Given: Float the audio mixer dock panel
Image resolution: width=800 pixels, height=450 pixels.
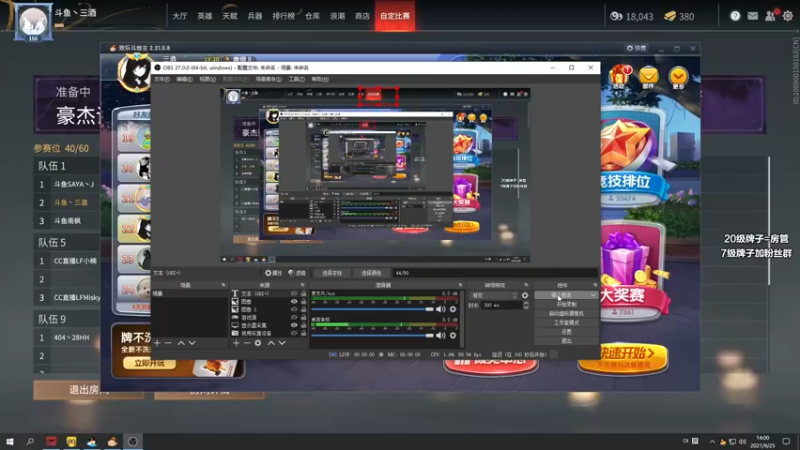Looking at the screenshot, I should 460,285.
